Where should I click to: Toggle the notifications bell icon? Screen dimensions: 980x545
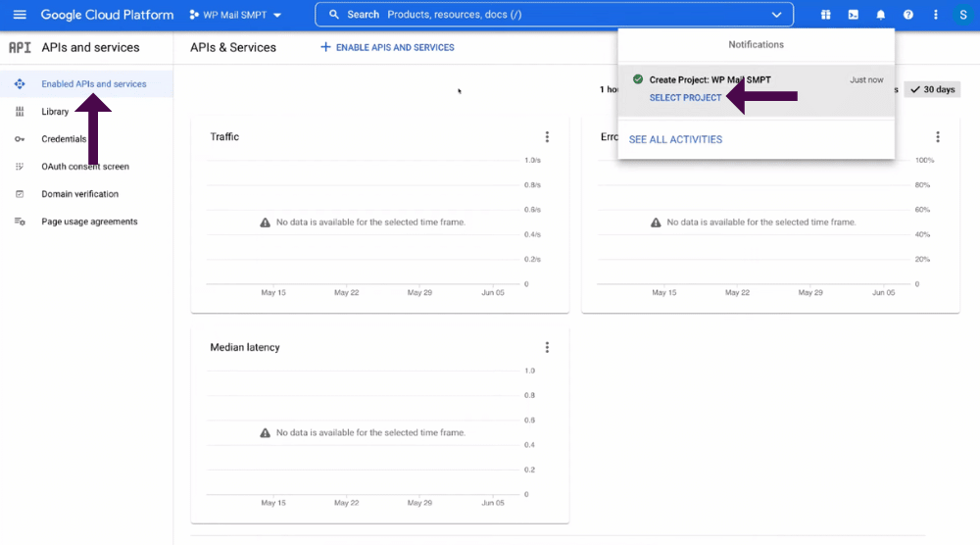(881, 15)
